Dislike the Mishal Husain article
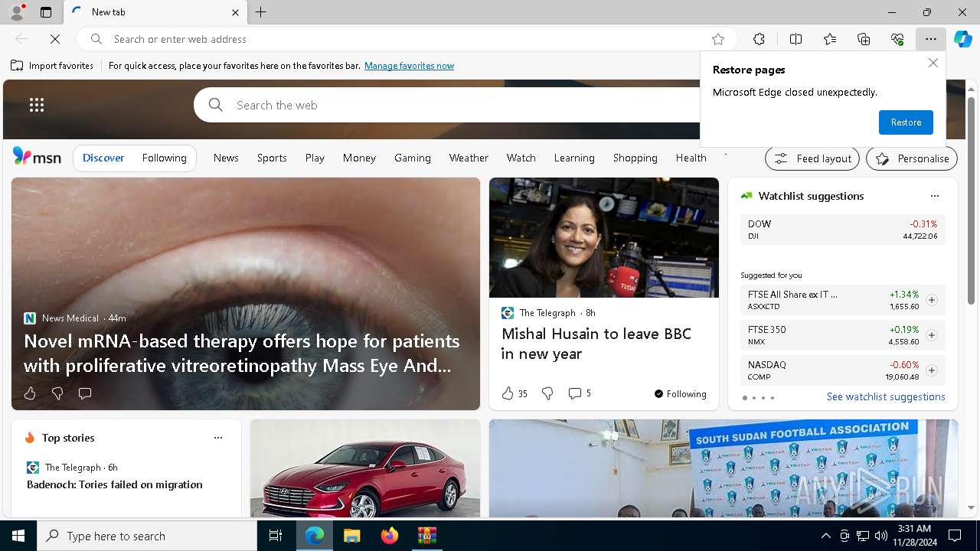 click(x=547, y=393)
